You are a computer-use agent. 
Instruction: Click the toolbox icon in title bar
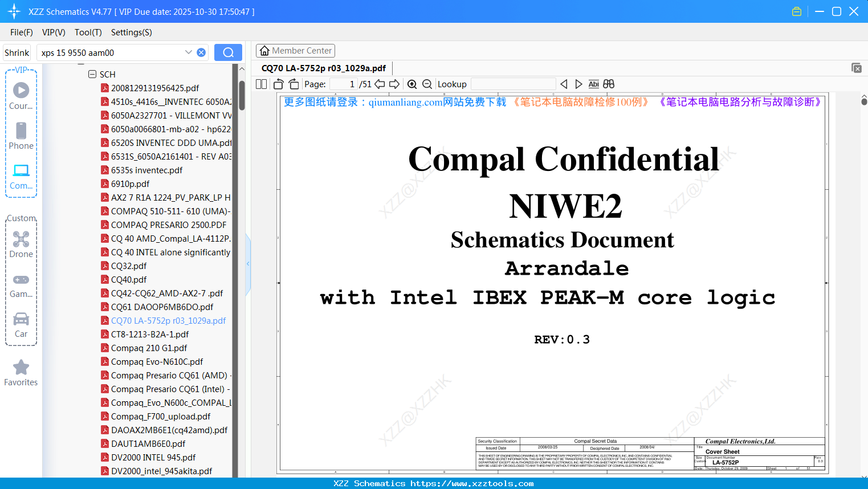coord(797,11)
